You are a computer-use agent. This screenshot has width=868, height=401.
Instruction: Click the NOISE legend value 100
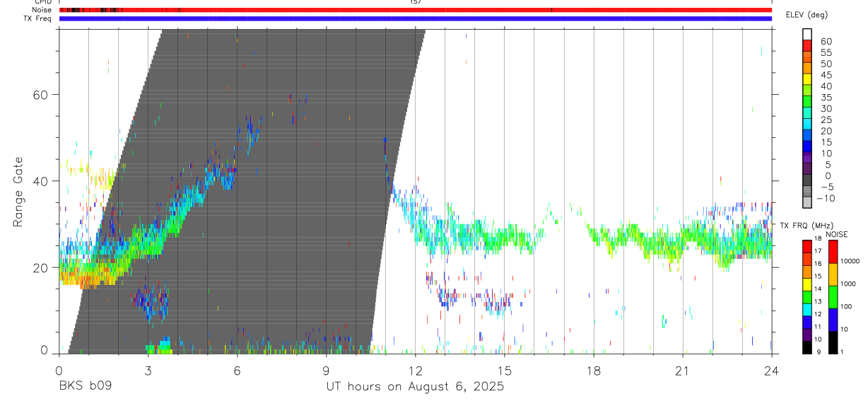click(x=846, y=306)
